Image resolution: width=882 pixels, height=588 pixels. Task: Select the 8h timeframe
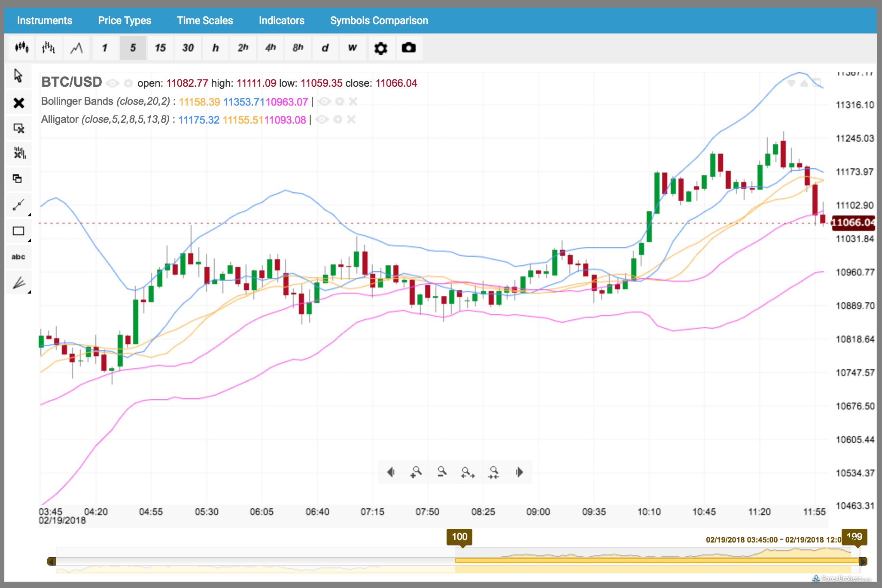pyautogui.click(x=298, y=48)
